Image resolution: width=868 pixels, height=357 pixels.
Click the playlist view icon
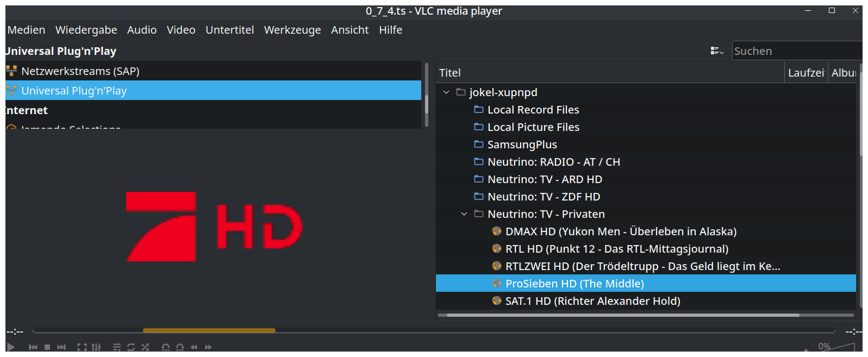pyautogui.click(x=117, y=347)
